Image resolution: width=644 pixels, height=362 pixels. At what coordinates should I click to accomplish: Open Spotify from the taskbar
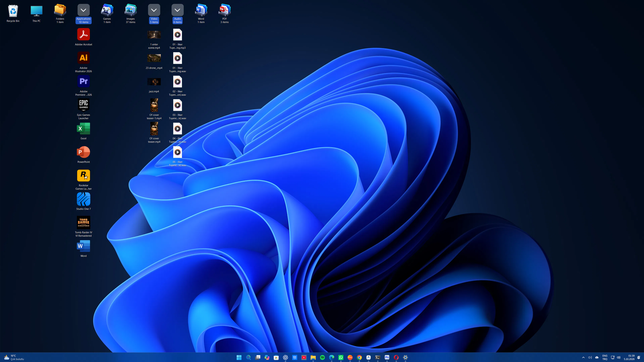pos(322,357)
